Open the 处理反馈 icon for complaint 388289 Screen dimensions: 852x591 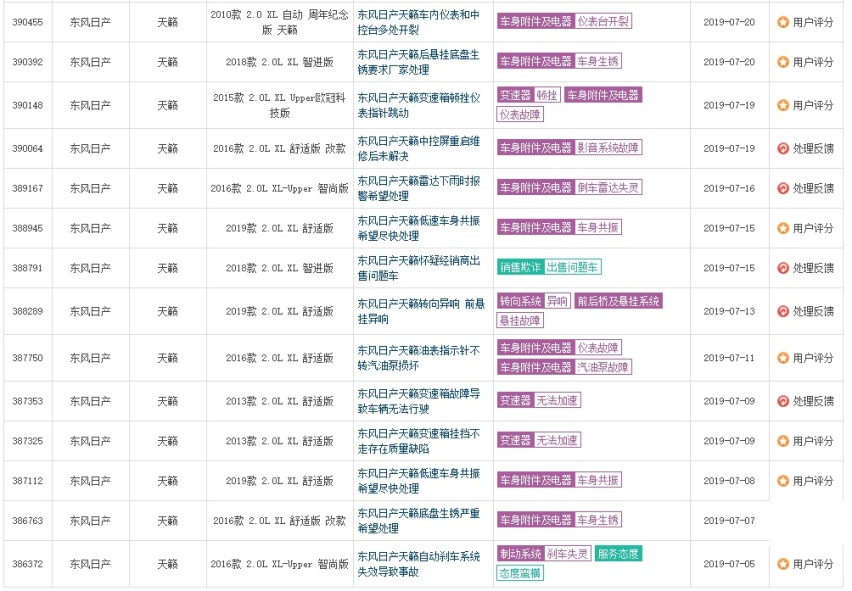pos(782,311)
